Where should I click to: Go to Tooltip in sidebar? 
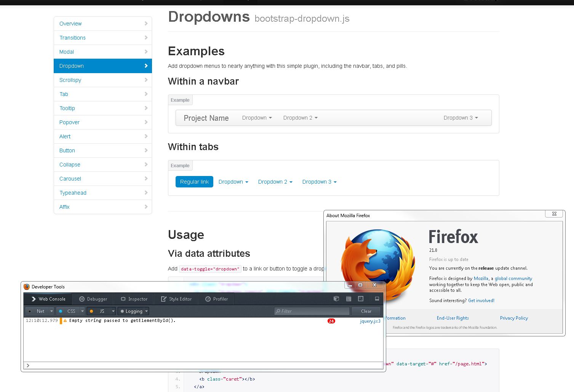click(103, 108)
